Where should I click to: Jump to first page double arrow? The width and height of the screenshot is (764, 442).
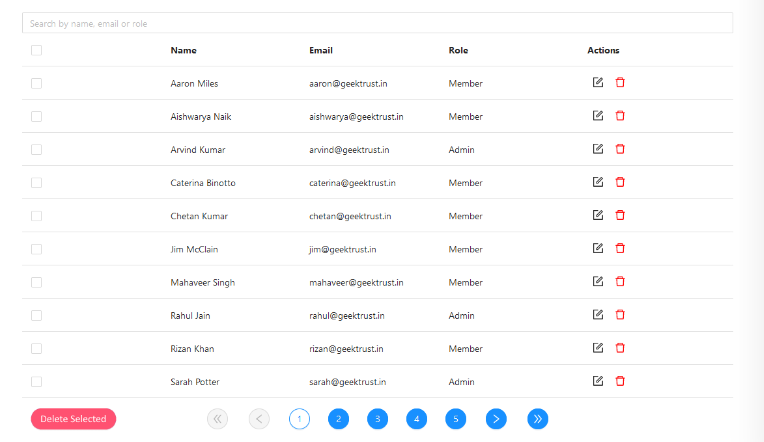point(217,419)
